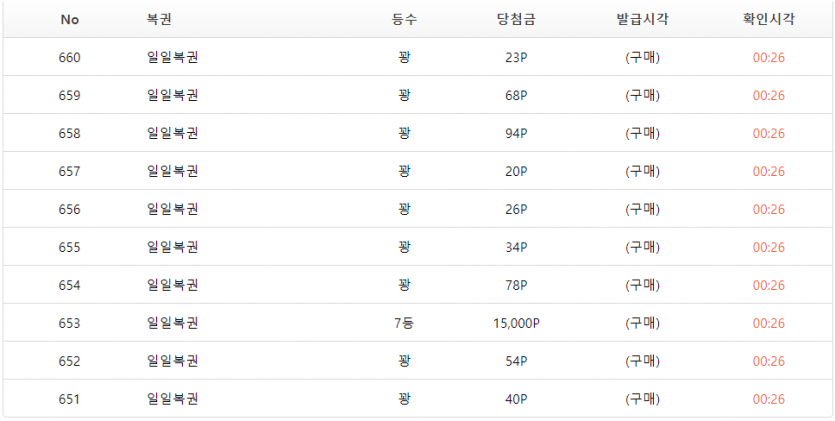Screen dimensions: 835x421
Task: Click the 등수 column header
Action: click(x=405, y=20)
